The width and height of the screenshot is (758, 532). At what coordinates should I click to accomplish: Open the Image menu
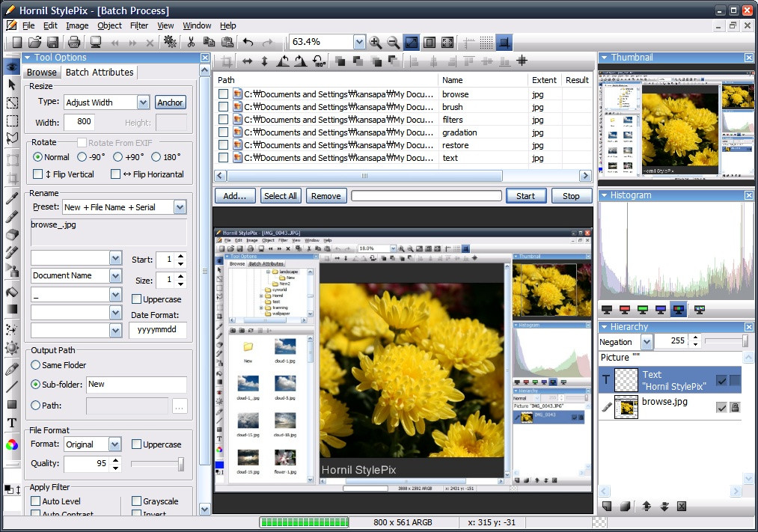coord(77,25)
